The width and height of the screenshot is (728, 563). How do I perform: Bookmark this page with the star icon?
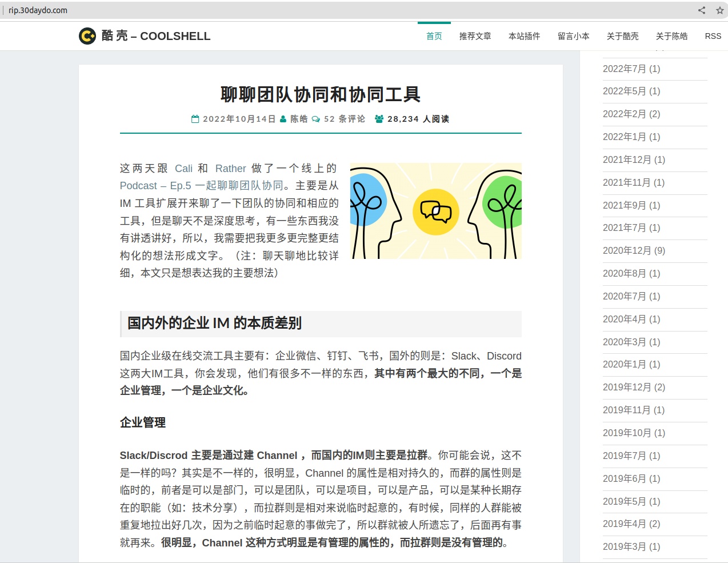(720, 10)
